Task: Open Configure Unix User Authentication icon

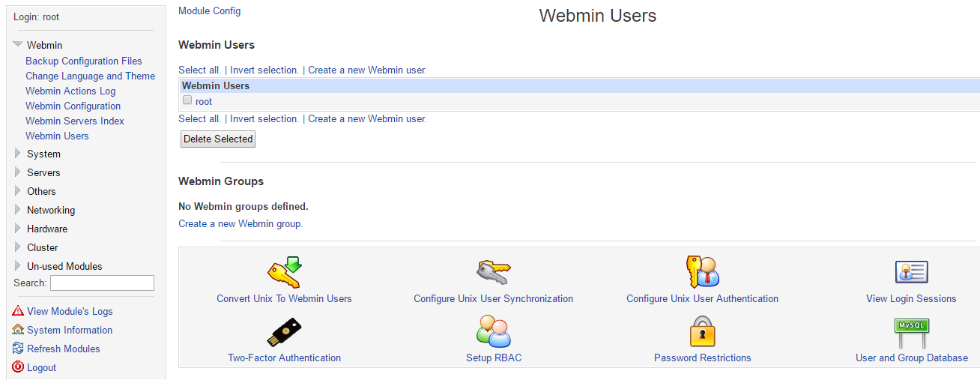Action: pyautogui.click(x=702, y=273)
